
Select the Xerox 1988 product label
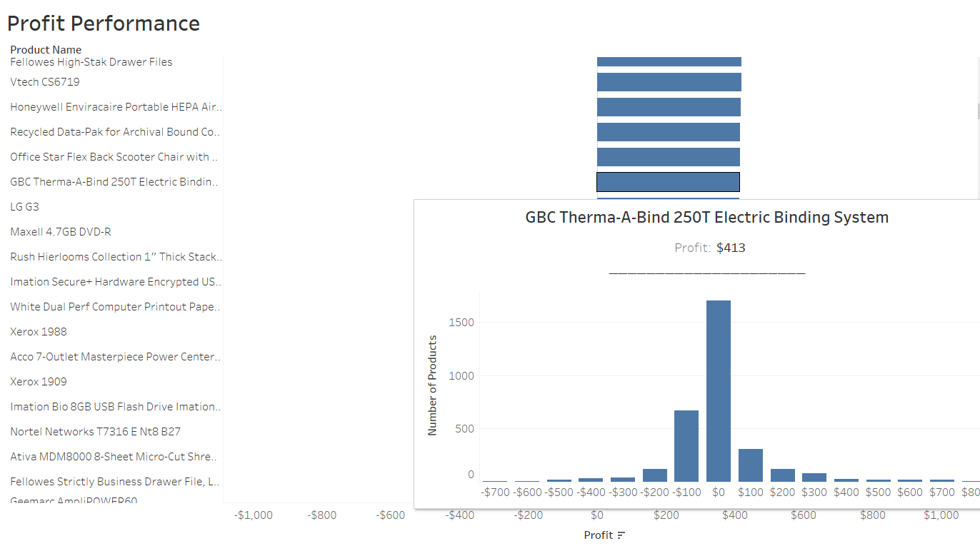(39, 332)
